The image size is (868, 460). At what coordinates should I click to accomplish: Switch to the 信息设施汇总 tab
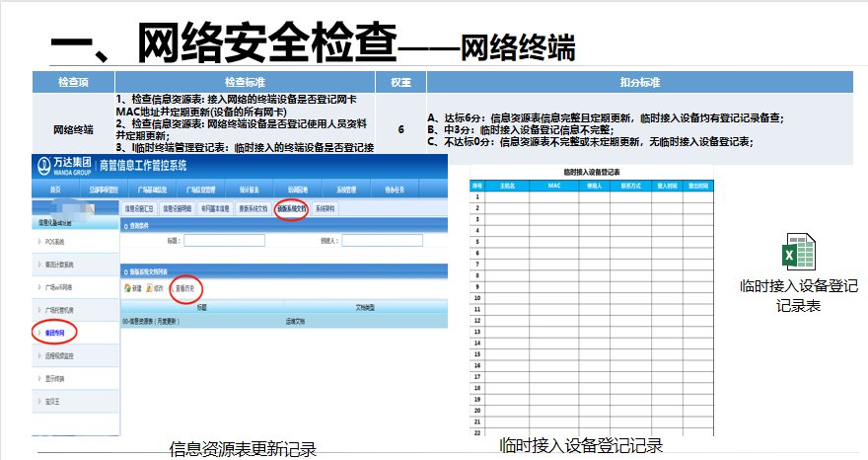pyautogui.click(x=139, y=209)
